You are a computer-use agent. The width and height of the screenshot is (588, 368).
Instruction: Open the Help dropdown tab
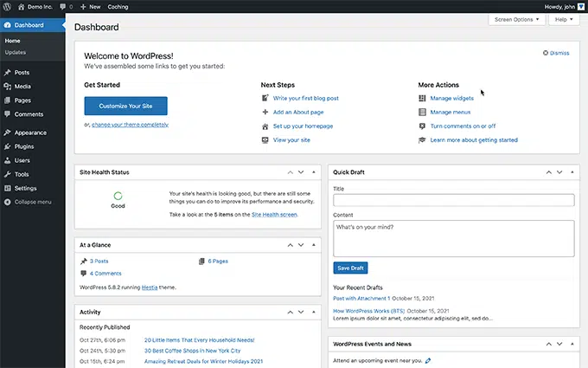click(x=562, y=19)
